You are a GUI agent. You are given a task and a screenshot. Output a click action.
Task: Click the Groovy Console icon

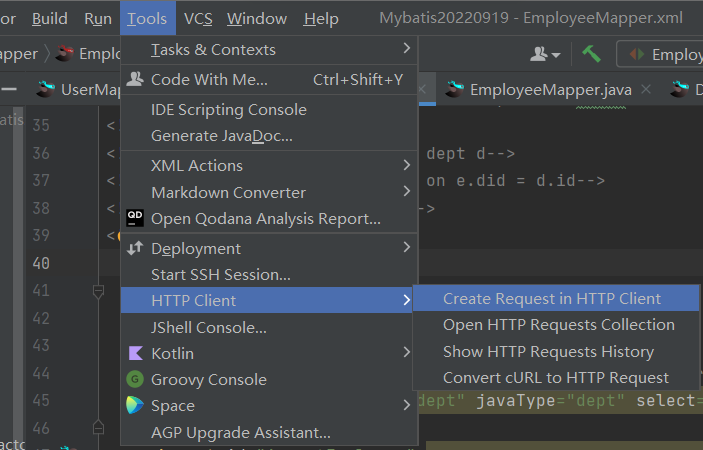(135, 379)
